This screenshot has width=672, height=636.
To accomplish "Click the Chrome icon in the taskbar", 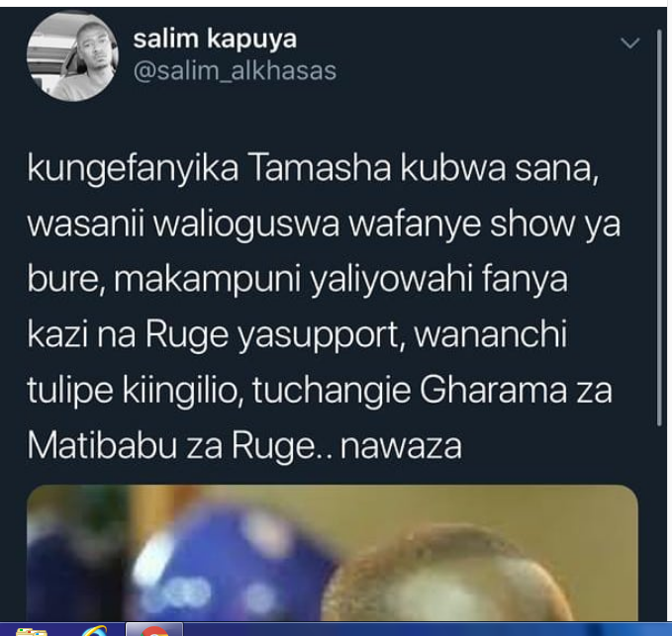I will click(x=154, y=630).
